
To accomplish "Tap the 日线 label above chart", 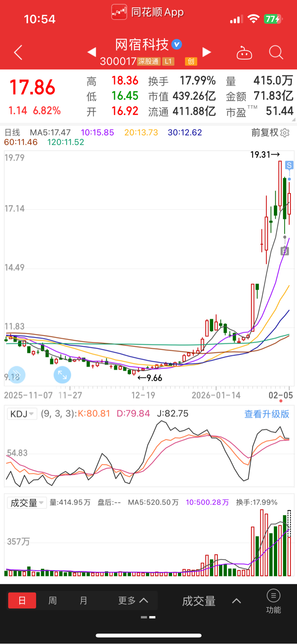I will pos(12,132).
